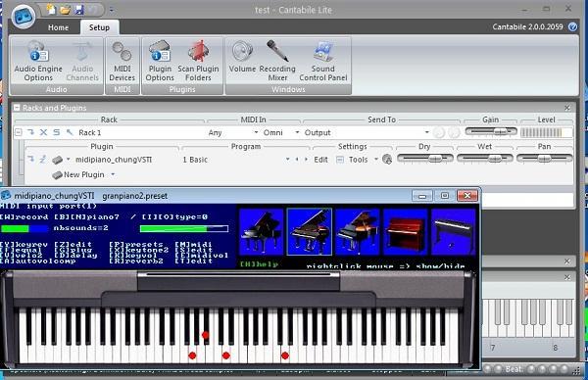This screenshot has width=588, height=380.
Task: Switch to the Home ribbon tab
Action: 58,27
